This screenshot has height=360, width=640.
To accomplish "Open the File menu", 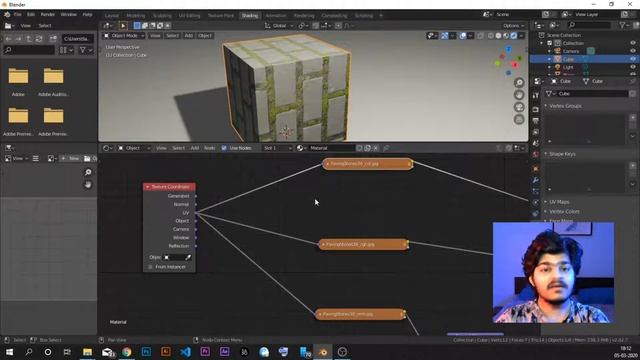I will point(18,14).
